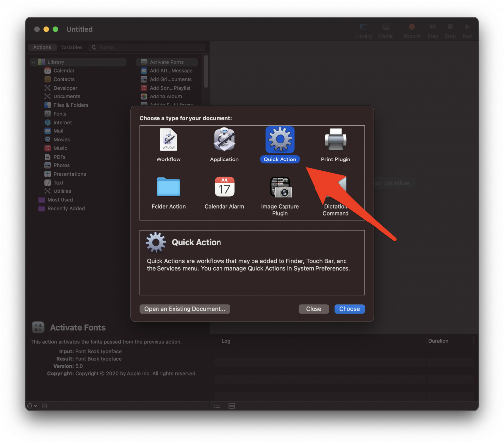Collapse the Library disclosure triangle
The width and height of the screenshot is (504, 444).
(x=33, y=62)
